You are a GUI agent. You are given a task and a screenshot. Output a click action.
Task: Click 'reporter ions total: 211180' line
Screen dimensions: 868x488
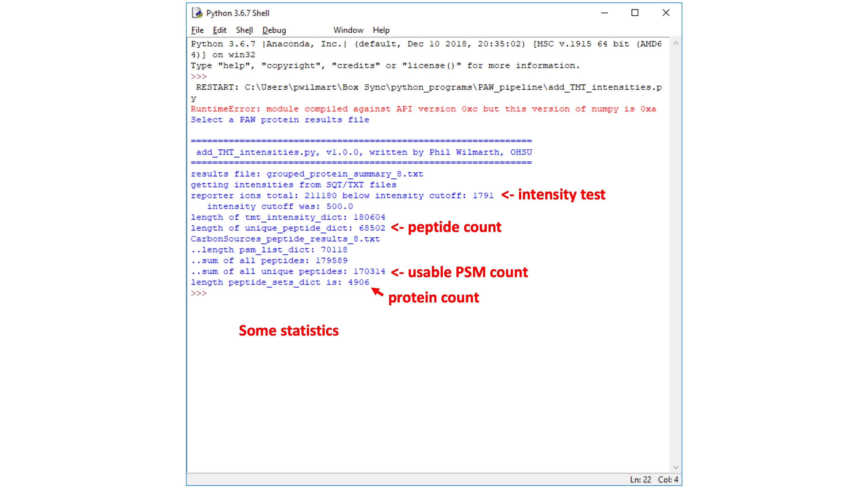click(x=342, y=195)
